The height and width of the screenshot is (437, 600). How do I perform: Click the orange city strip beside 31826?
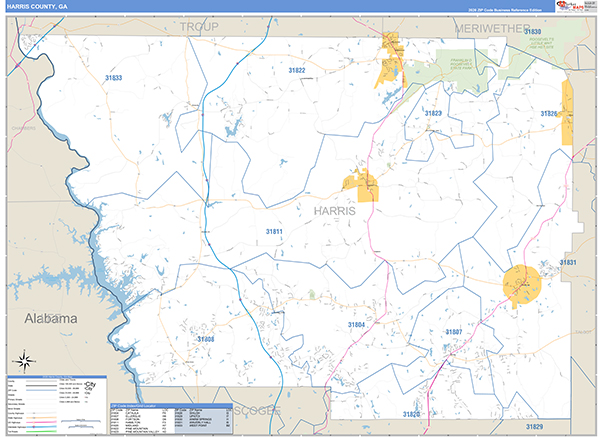(x=567, y=113)
